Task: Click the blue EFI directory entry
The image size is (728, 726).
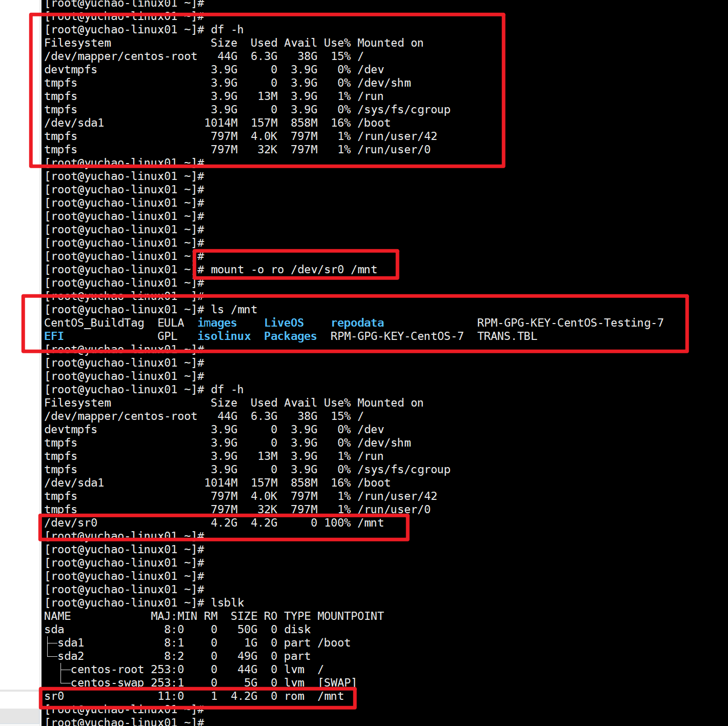Action: click(x=54, y=336)
